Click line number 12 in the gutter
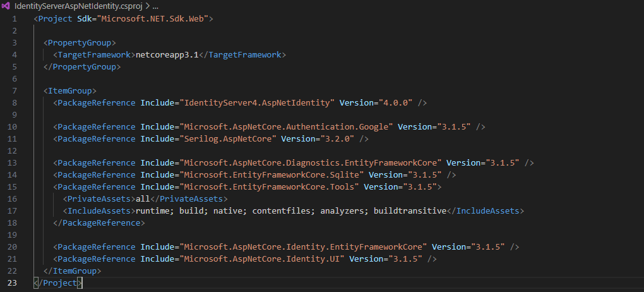Screen dimensions: 644x292 click(x=13, y=151)
